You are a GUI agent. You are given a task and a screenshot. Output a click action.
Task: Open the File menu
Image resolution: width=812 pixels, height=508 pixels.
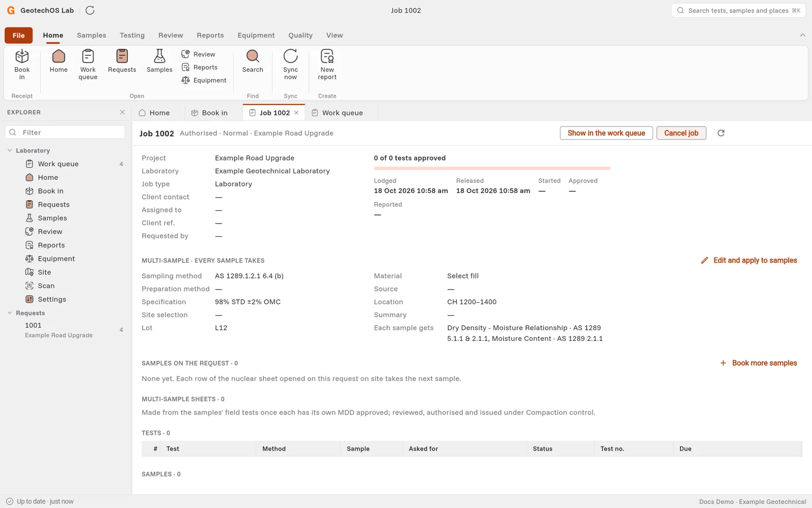point(19,35)
